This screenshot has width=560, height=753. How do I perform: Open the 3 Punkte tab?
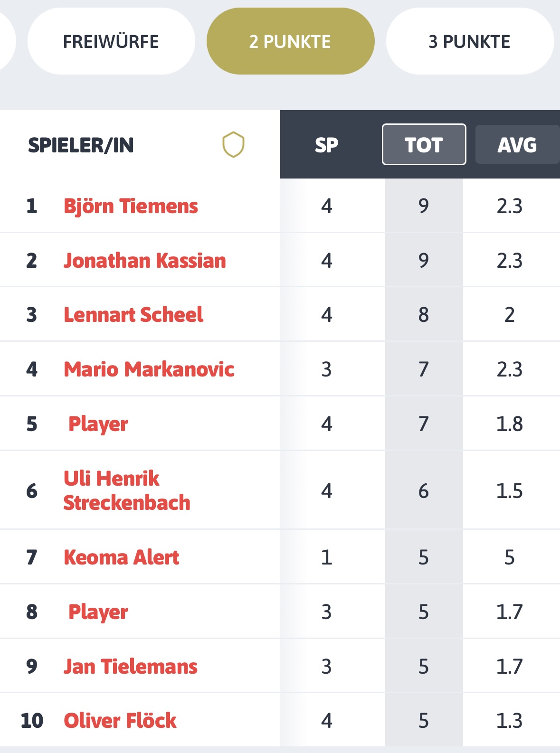[x=469, y=42]
